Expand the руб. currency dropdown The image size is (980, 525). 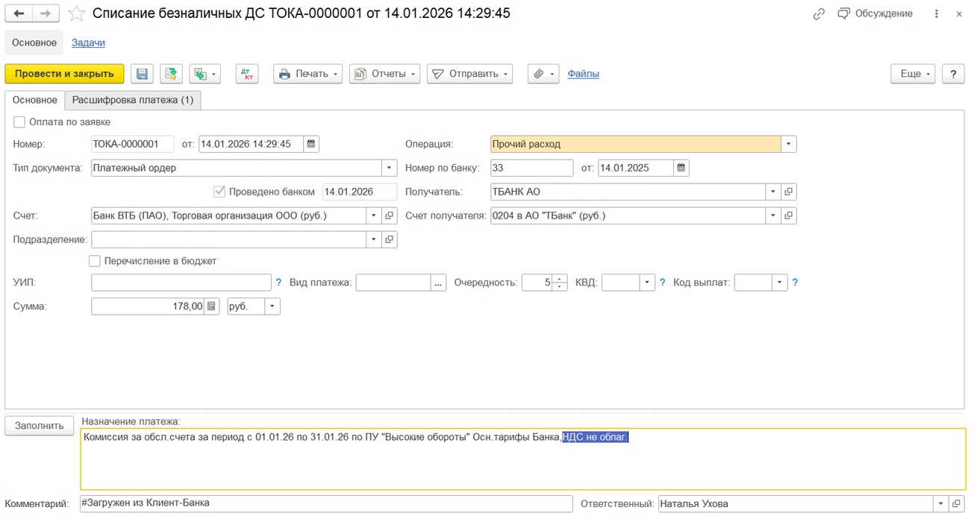tap(272, 306)
